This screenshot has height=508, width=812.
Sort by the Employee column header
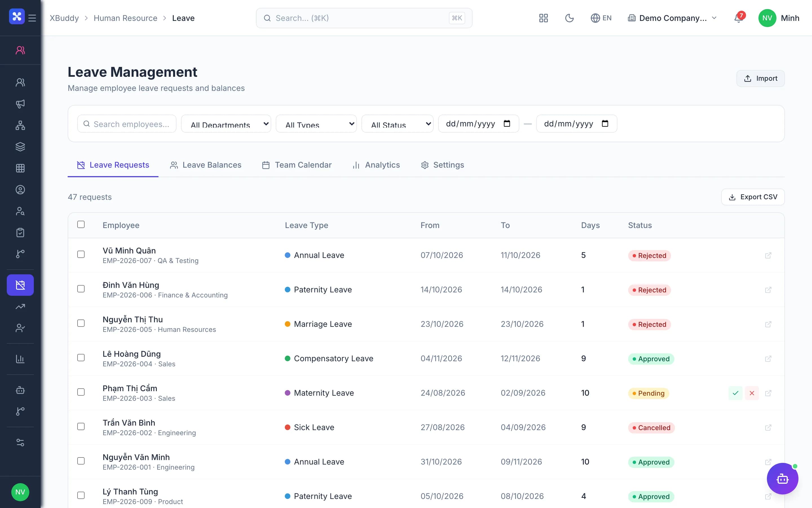(121, 225)
